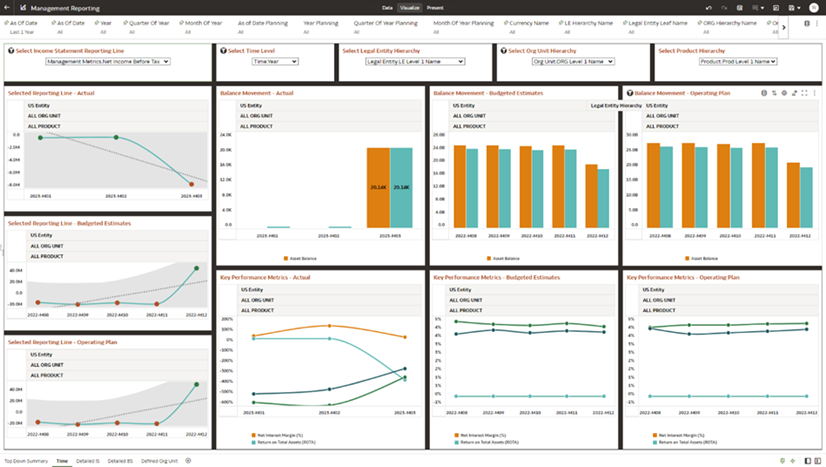This screenshot has width=826, height=467.
Task: Open the LE Hierarchy Name filter
Action: (x=586, y=27)
